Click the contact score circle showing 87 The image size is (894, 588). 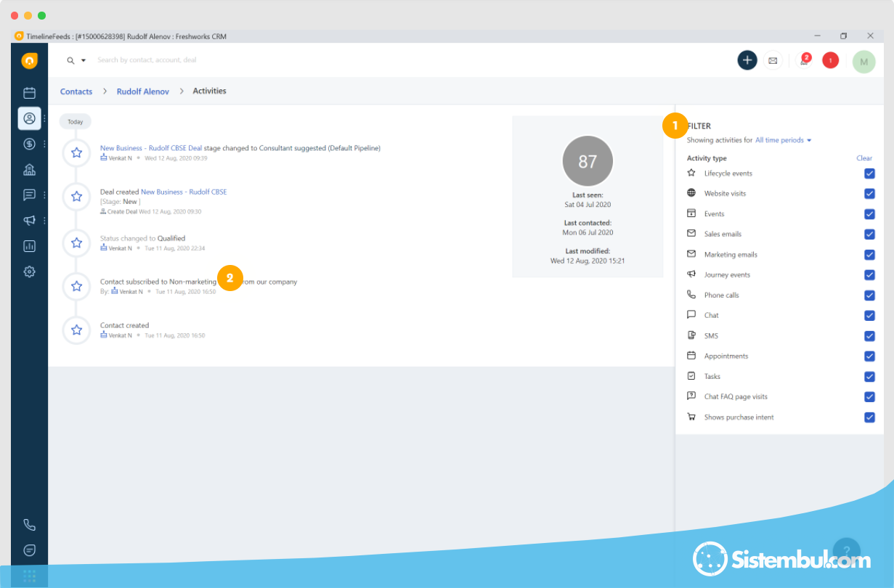(x=588, y=161)
